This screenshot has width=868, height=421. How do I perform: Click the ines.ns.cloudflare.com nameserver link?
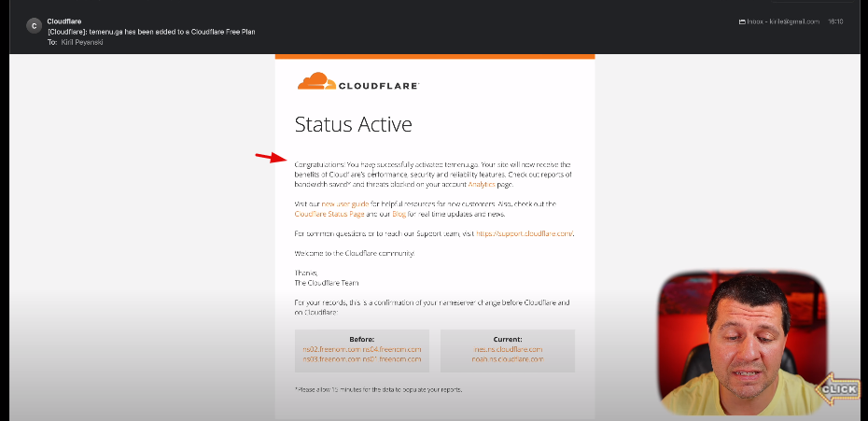pos(508,349)
